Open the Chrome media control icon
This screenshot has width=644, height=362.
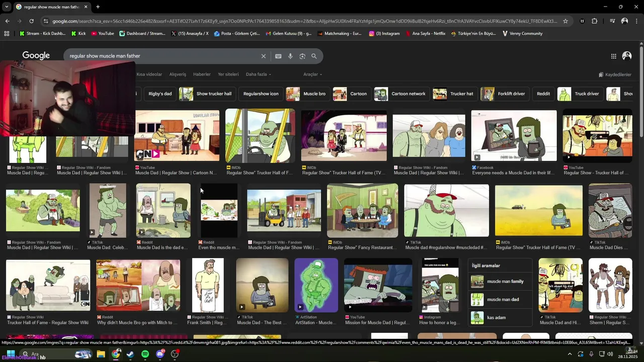(x=612, y=21)
